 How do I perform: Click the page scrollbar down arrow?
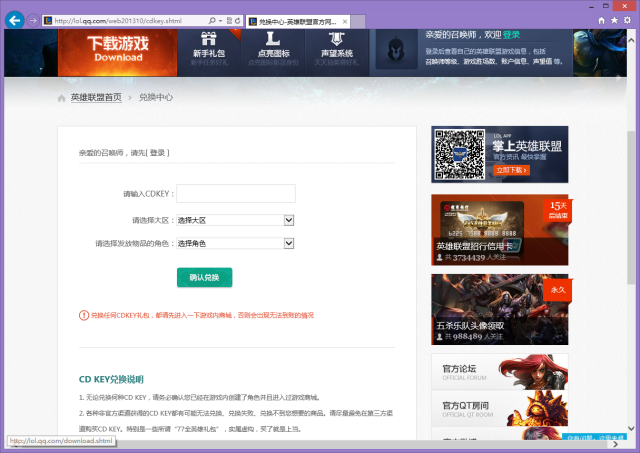point(631,429)
